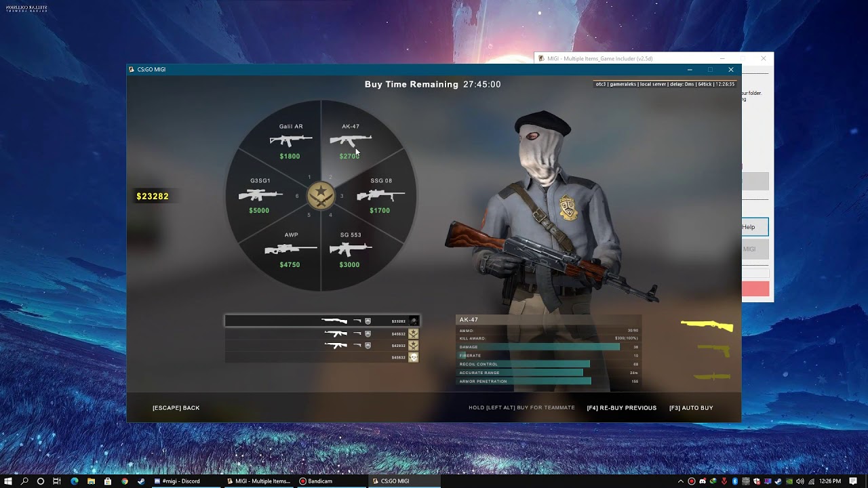Select the Galil AR rifle
Screen dimensions: 868x488
point(290,141)
